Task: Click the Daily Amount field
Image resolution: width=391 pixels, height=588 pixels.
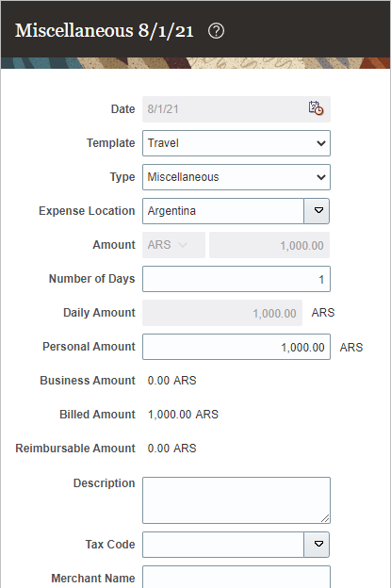Action: [x=222, y=313]
